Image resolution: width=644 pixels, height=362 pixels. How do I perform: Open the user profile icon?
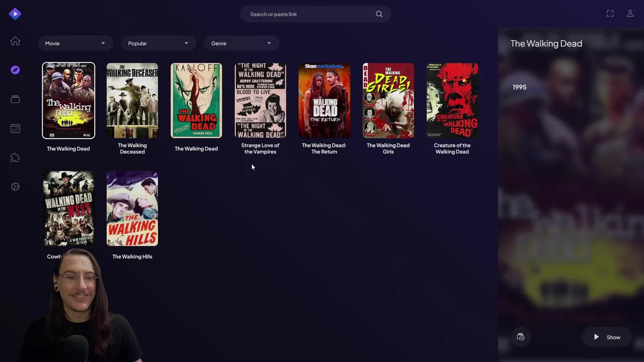(630, 14)
